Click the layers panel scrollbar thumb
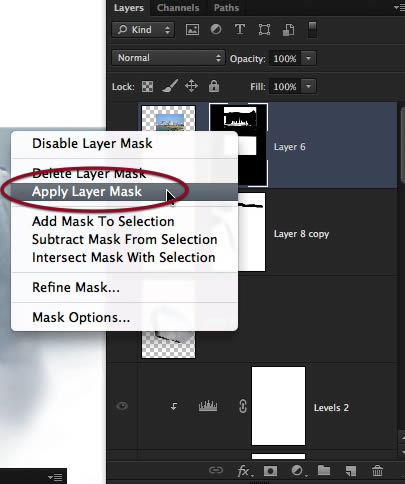 click(x=403, y=145)
